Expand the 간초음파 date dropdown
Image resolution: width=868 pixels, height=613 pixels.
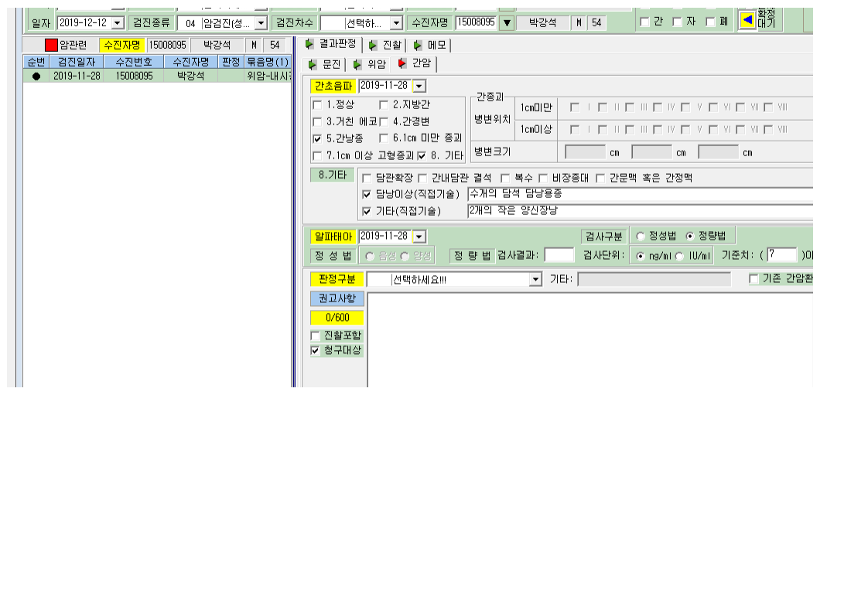419,86
